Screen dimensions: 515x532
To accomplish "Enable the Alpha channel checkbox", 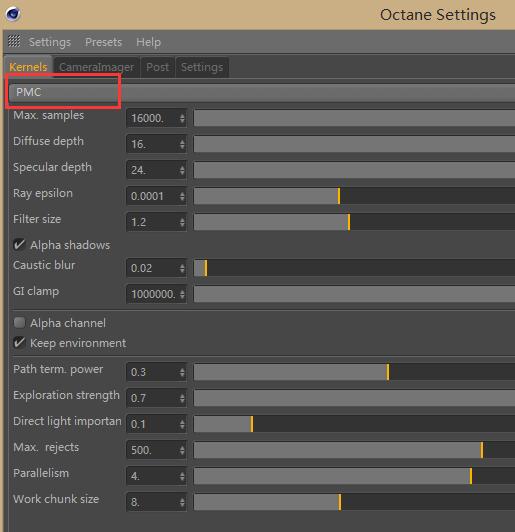I will 19,323.
